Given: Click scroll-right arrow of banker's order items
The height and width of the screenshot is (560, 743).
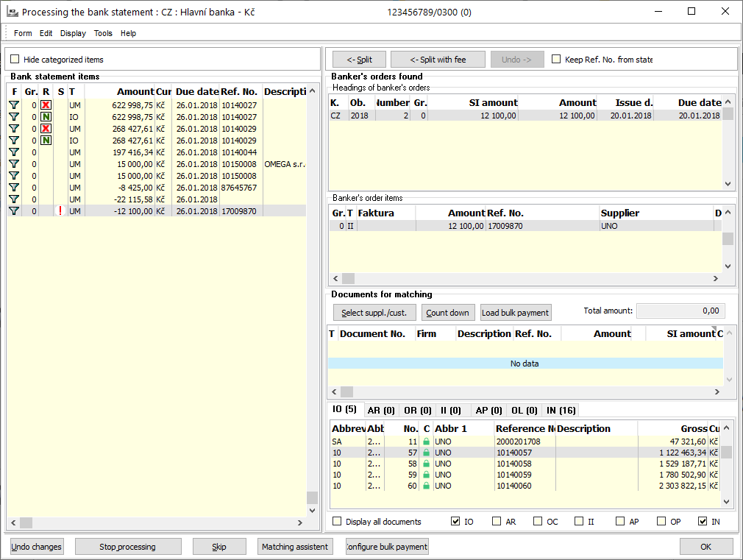Looking at the screenshot, I should [x=716, y=278].
